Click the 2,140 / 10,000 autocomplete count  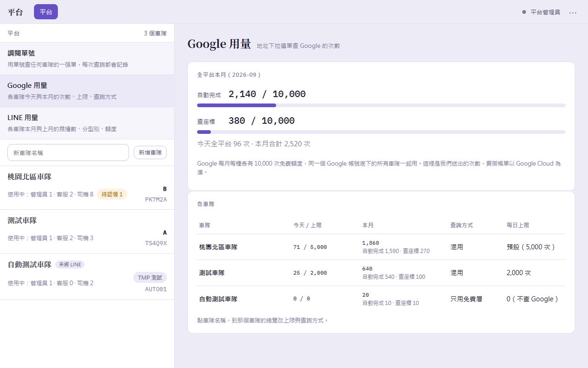(x=267, y=94)
